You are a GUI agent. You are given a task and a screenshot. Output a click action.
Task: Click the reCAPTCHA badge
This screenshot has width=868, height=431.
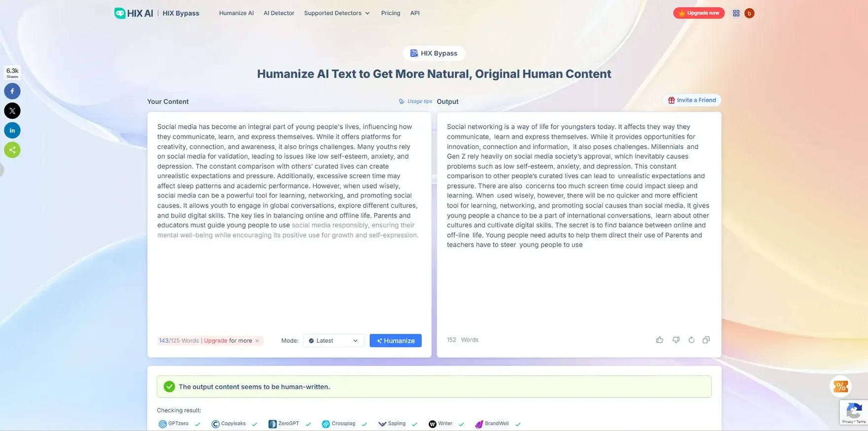coord(854,412)
